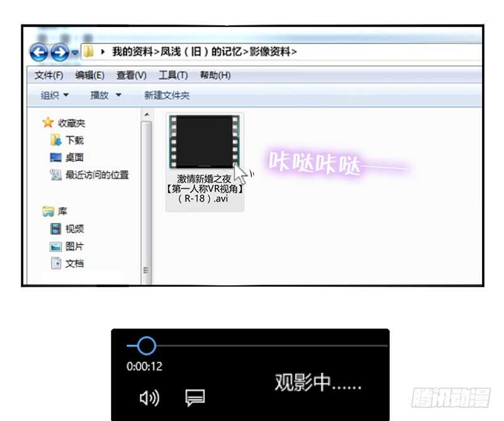This screenshot has height=421, width=504.
Task: Click the 下载 folder icon
Action: pos(55,140)
